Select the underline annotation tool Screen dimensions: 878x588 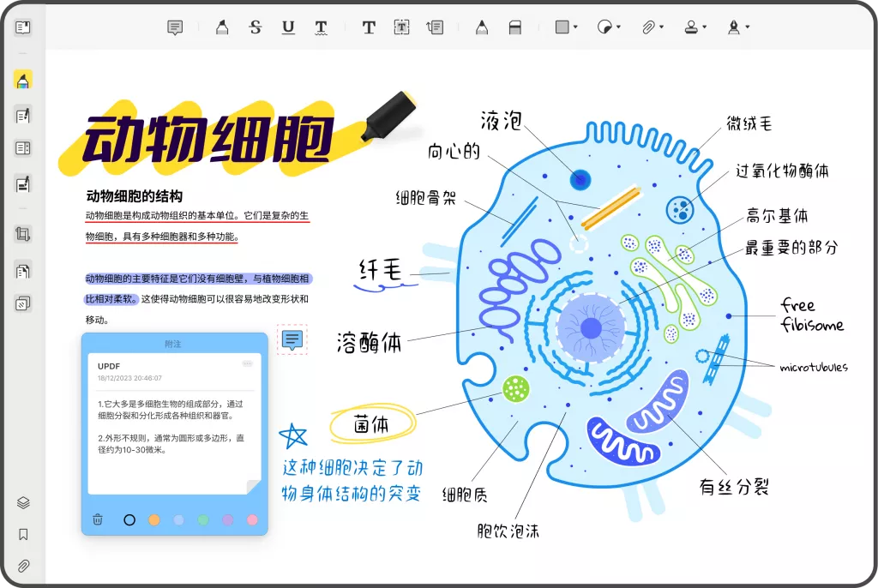(288, 27)
